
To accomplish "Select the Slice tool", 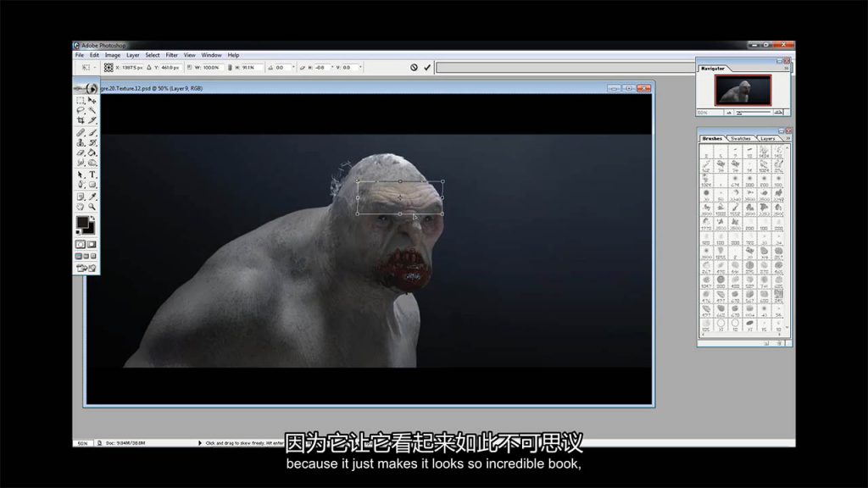I will pos(92,120).
